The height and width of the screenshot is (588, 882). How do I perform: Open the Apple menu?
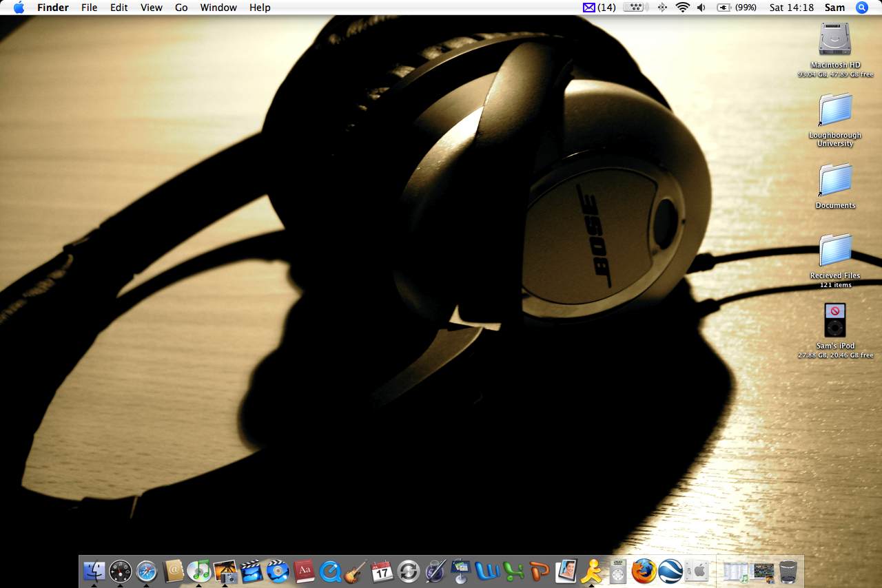point(19,8)
